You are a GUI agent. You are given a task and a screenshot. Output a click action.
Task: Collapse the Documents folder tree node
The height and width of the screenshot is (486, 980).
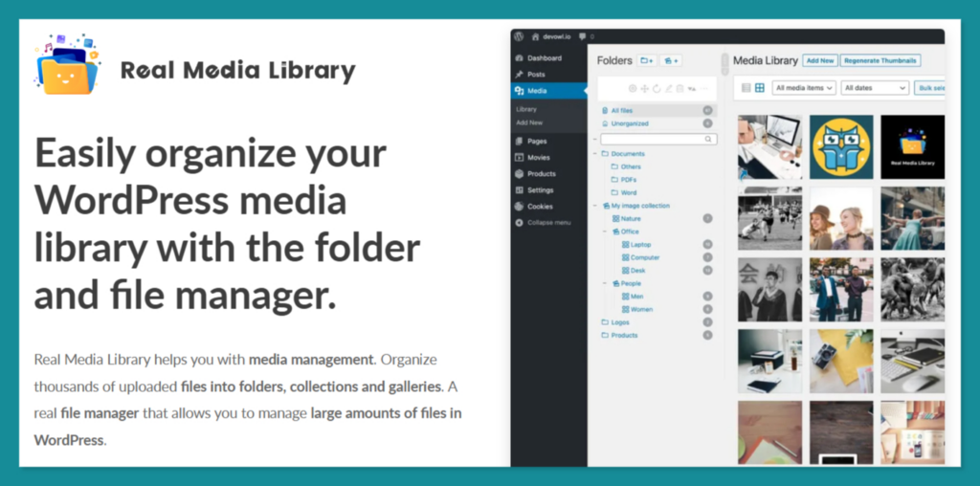(x=595, y=154)
